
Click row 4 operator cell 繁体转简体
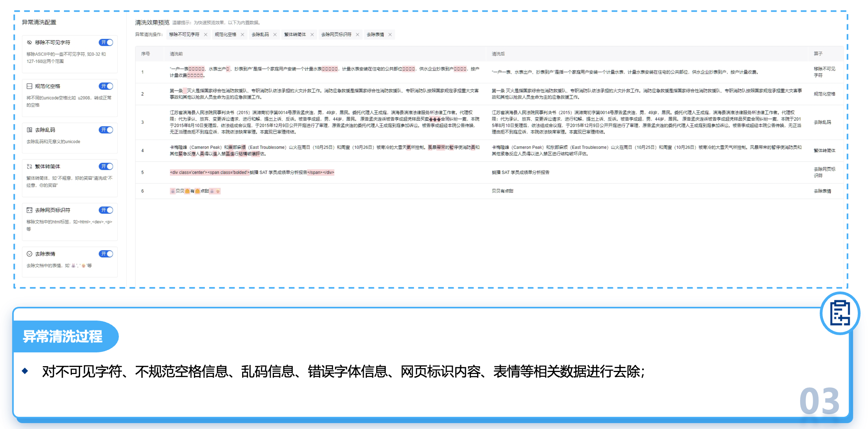(x=824, y=150)
